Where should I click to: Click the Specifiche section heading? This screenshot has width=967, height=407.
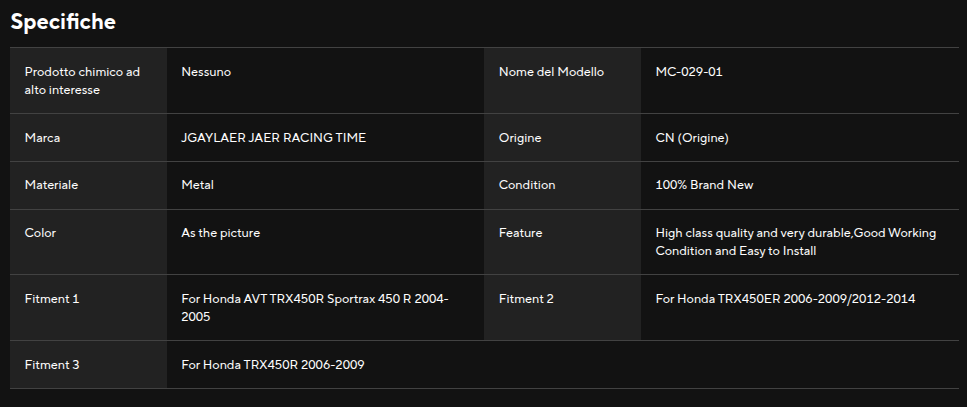click(x=63, y=21)
